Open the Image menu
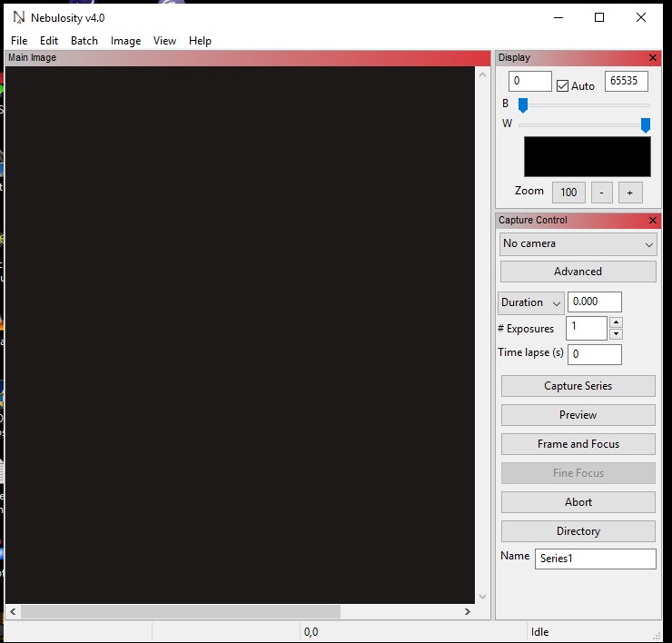Viewport: 672px width, 643px height. [125, 41]
